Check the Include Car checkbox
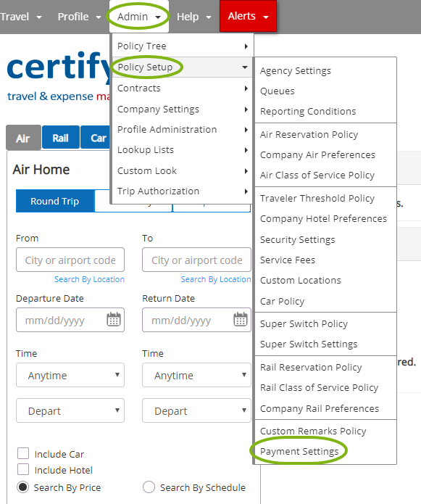421x504 pixels. pos(23,453)
